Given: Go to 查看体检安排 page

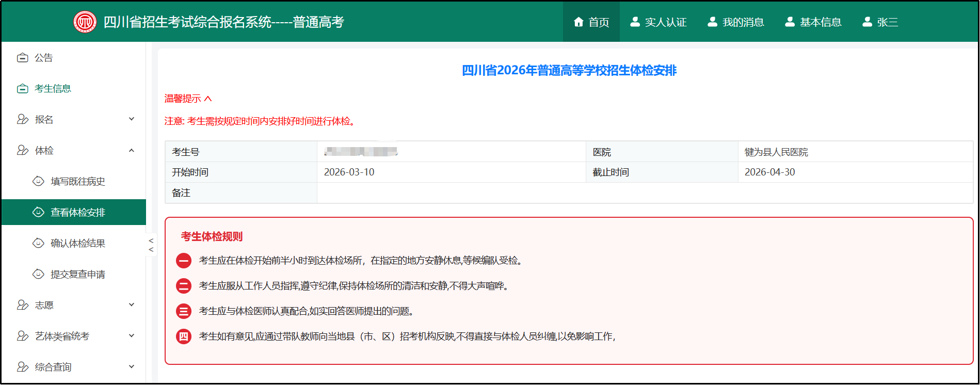Looking at the screenshot, I should tap(77, 213).
